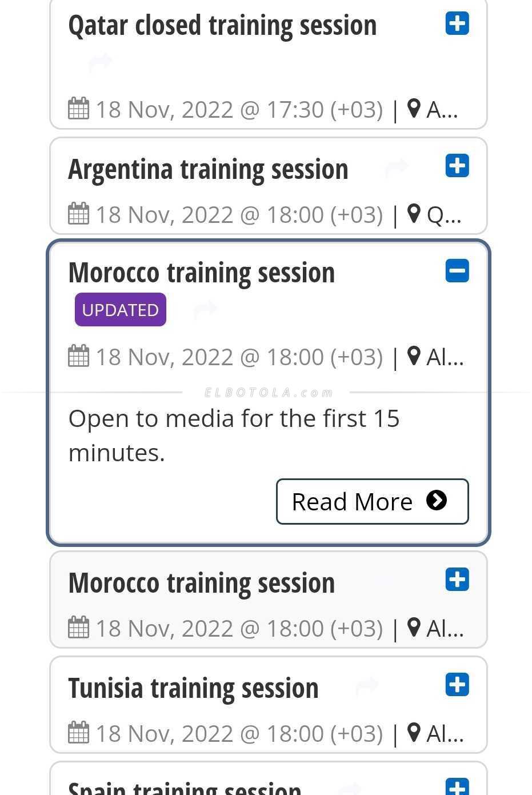Open the Argentina training session title
The height and width of the screenshot is (795, 532).
pyautogui.click(x=208, y=169)
